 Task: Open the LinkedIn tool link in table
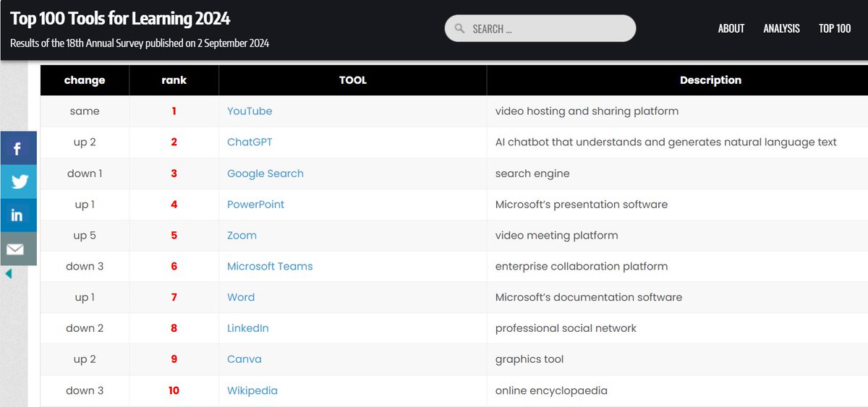point(248,328)
